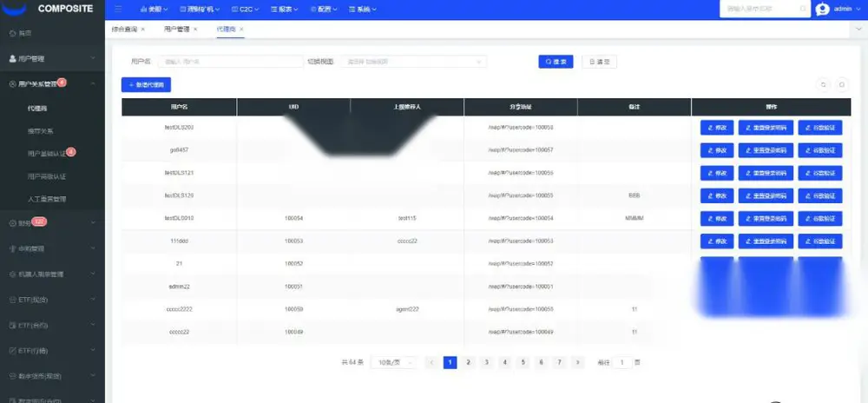Go to page 5

[x=523, y=362]
